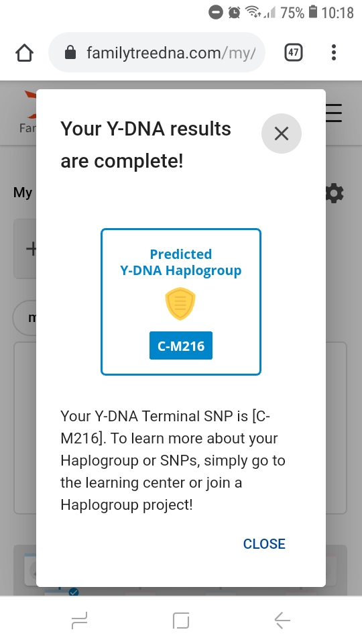Screen dimensions: 362x644
Task: Tap the yellow shield haplogroup icon
Action: click(x=180, y=304)
